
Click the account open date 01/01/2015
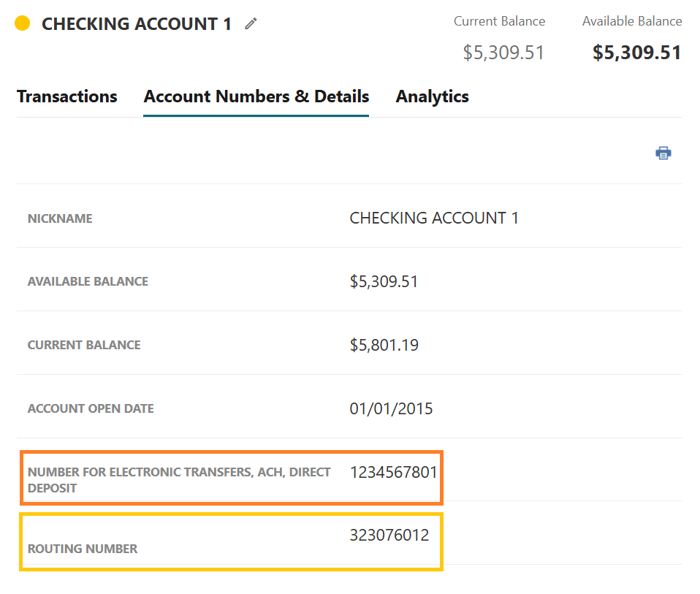pos(391,408)
